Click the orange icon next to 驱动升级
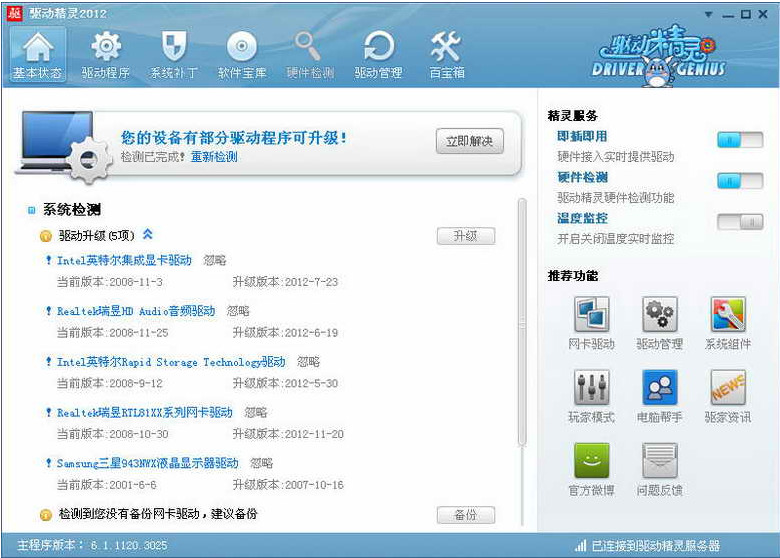The image size is (780, 558). pos(46,236)
